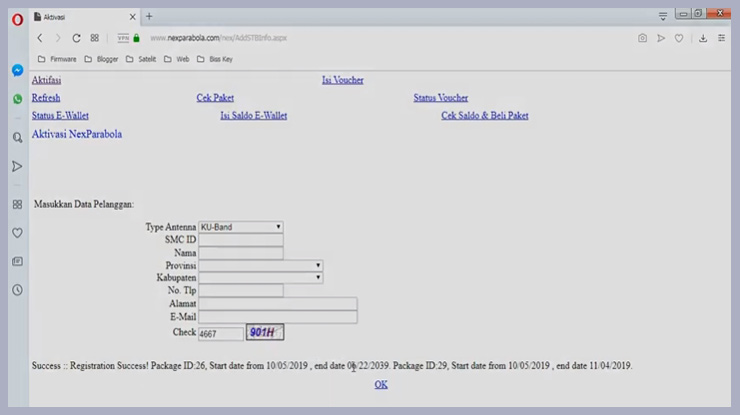
Task: Click the 901H captcha image
Action: (265, 332)
